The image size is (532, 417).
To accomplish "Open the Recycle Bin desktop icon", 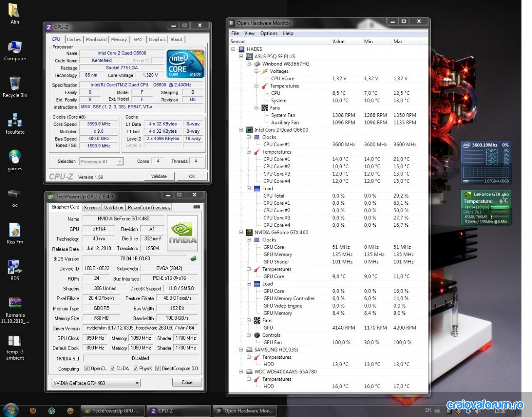I will point(15,87).
